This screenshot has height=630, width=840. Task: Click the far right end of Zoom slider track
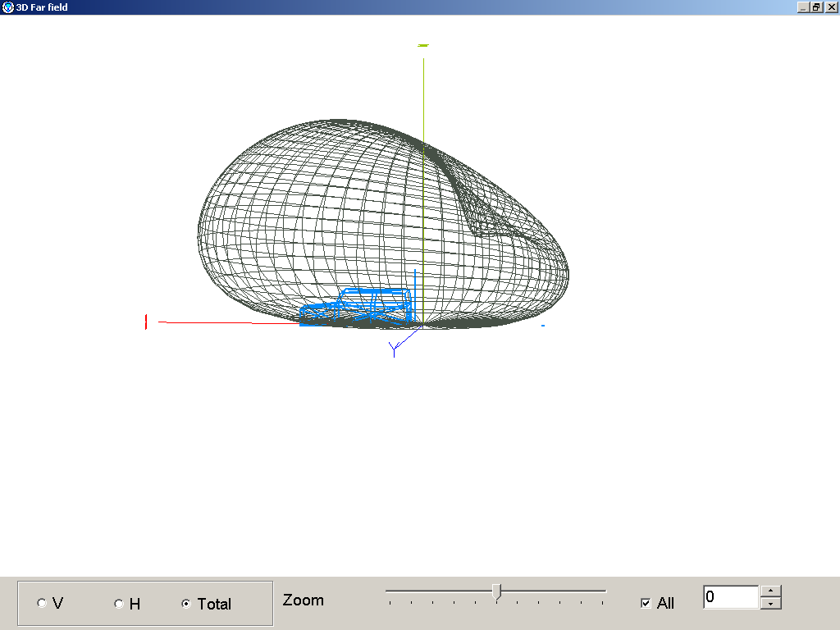pyautogui.click(x=605, y=591)
